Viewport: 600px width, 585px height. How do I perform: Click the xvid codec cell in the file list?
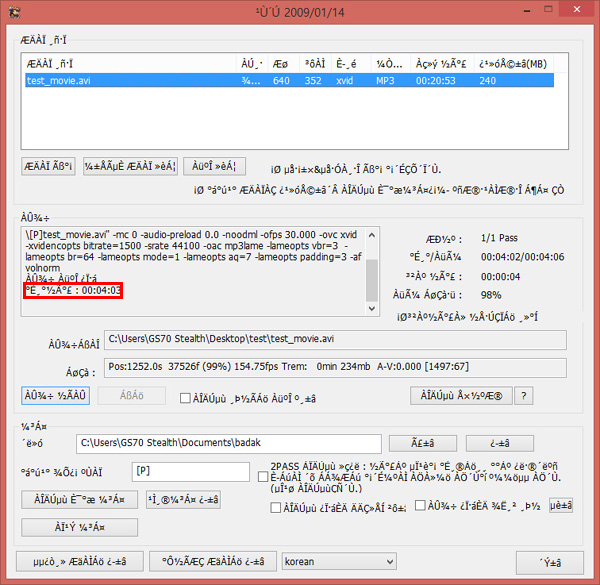(344, 80)
